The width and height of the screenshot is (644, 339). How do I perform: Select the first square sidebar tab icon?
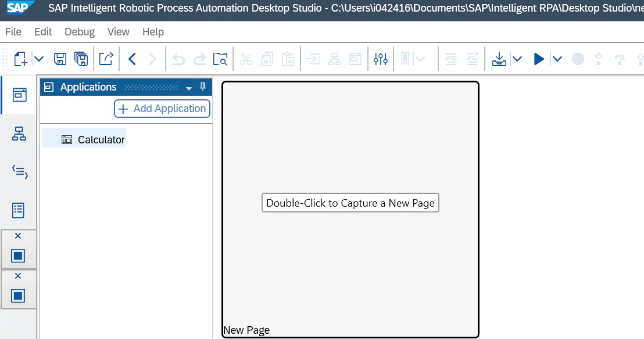pos(17,255)
